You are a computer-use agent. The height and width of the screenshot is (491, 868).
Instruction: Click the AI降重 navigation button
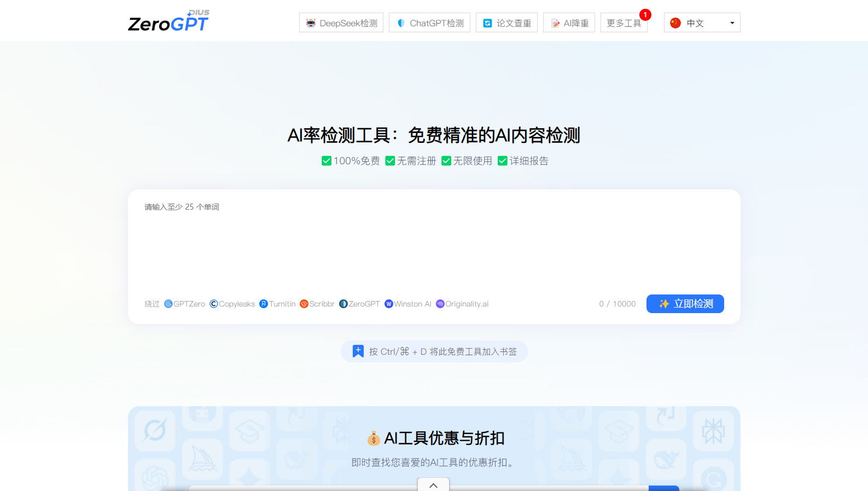(569, 23)
